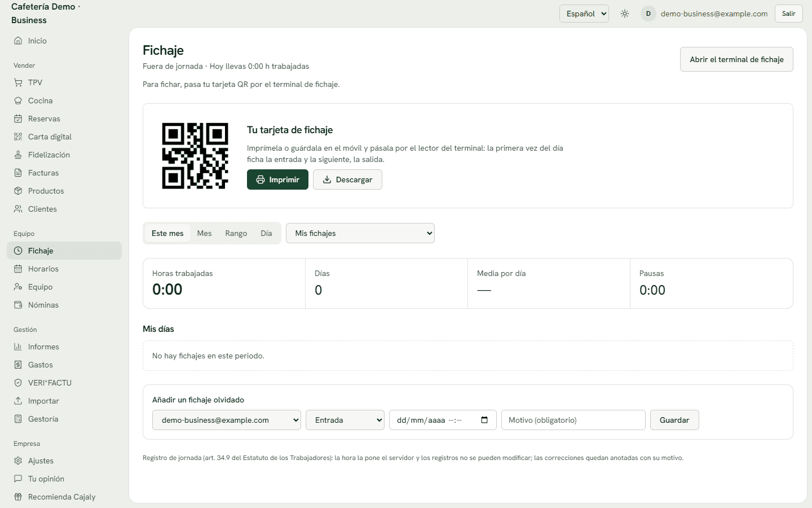Open the employee email dropdown
This screenshot has width=812, height=508.
pos(227,420)
